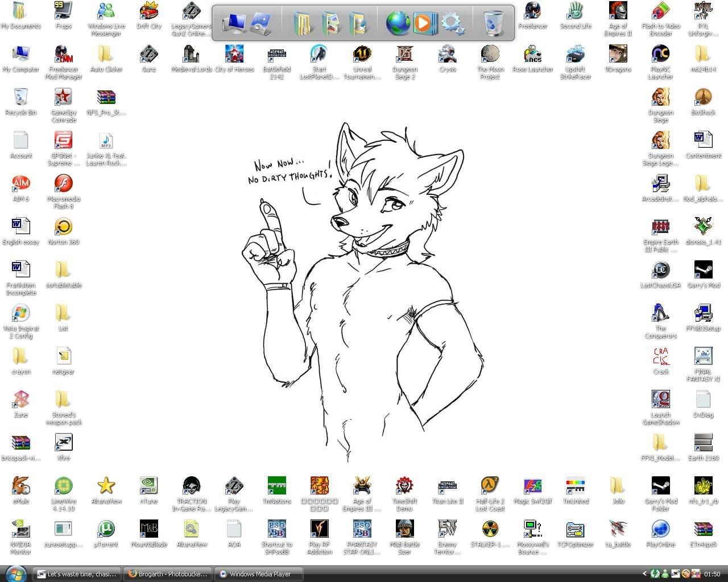Open the µTorrent desktop icon

(x=106, y=530)
